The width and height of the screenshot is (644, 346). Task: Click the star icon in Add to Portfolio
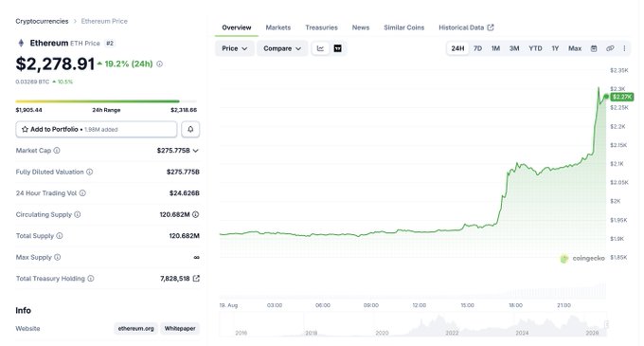click(x=25, y=129)
